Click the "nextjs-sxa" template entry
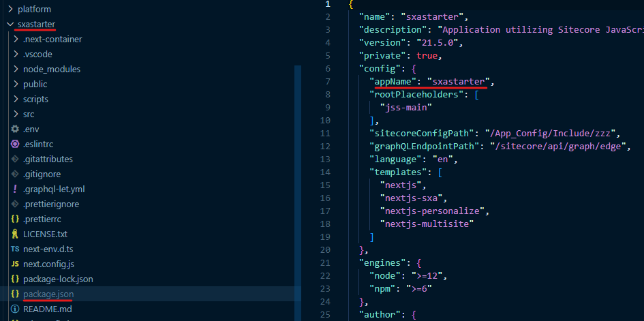 [x=411, y=198]
